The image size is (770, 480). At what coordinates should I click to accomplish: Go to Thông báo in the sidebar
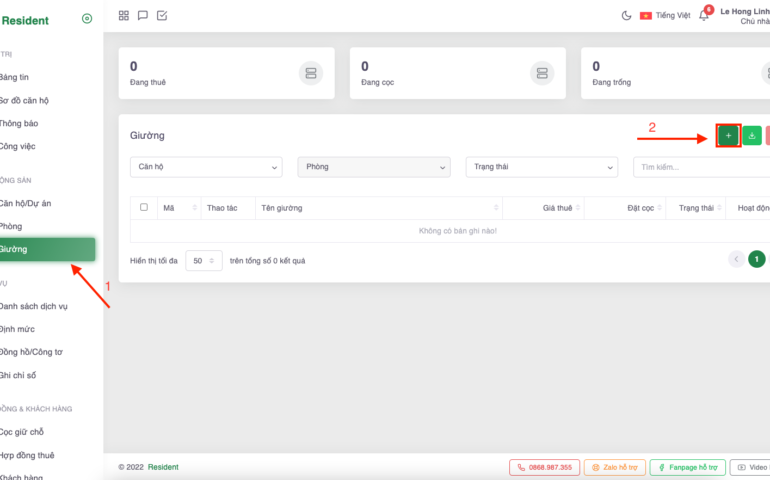20,123
